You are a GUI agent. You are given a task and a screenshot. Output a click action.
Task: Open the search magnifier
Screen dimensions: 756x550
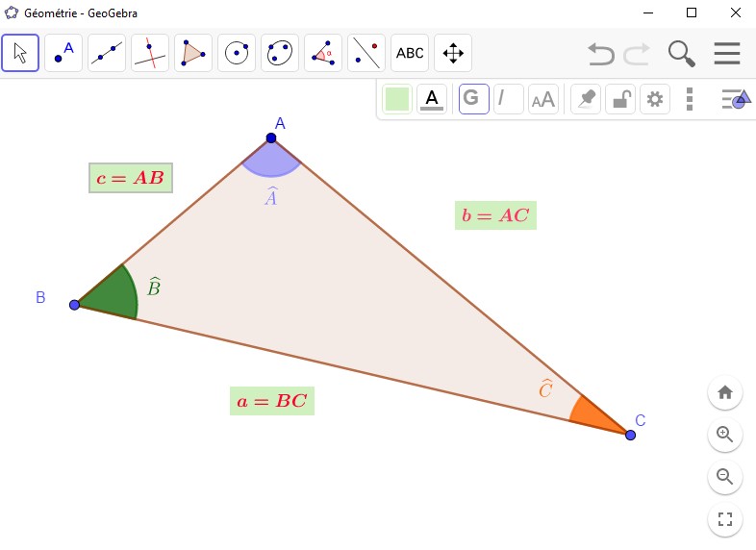681,54
